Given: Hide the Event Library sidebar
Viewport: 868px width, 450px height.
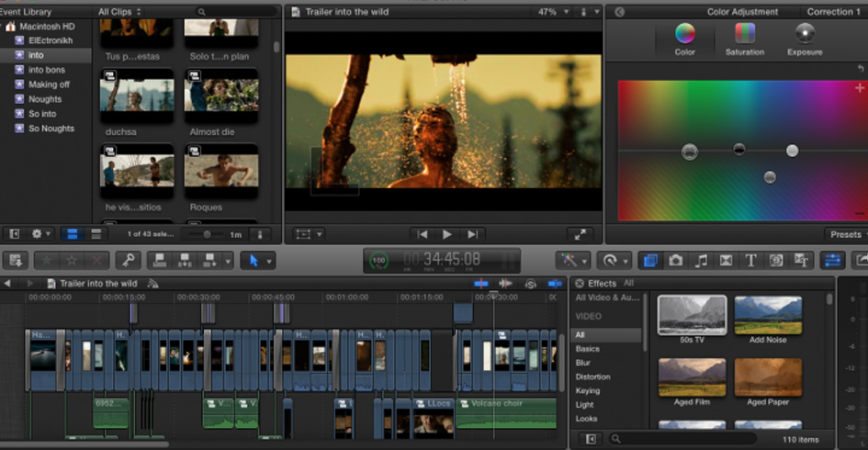Looking at the screenshot, I should click(15, 234).
